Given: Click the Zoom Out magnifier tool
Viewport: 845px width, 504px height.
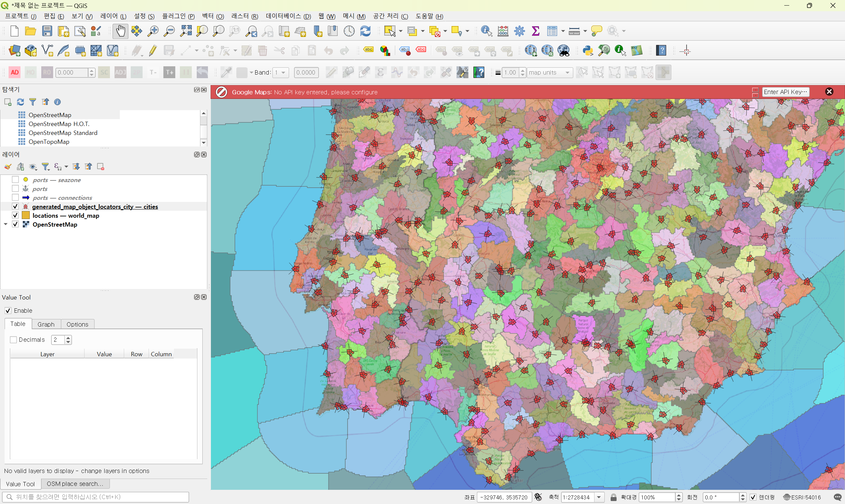Looking at the screenshot, I should click(x=169, y=31).
